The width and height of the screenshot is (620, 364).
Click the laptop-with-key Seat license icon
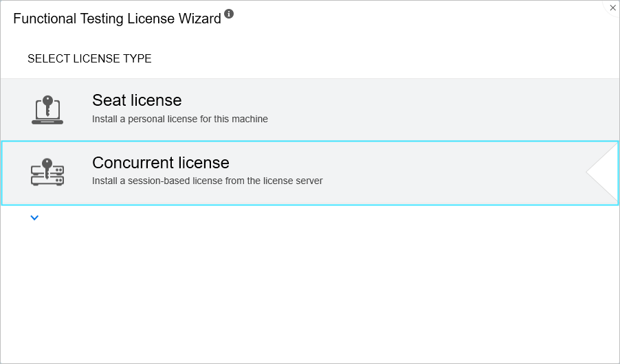pos(47,110)
